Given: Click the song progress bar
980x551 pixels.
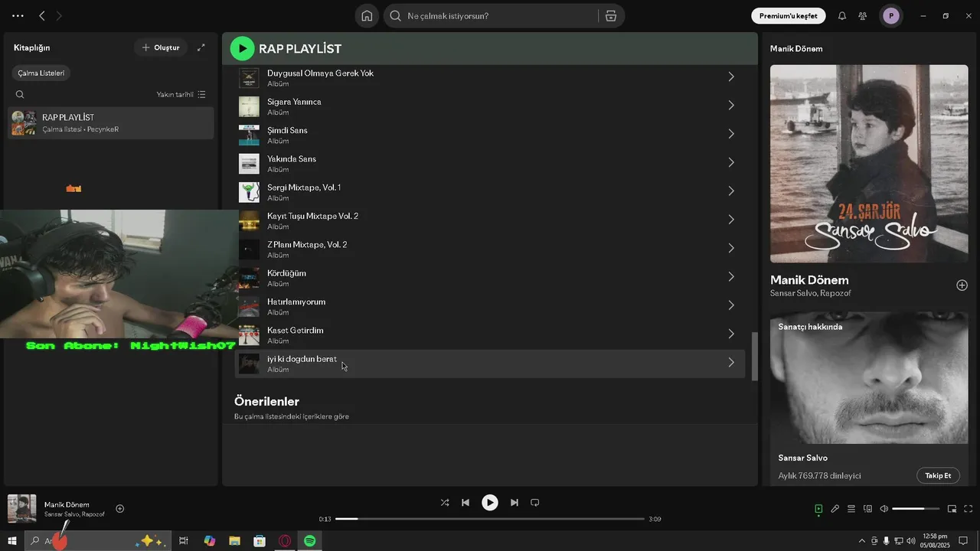Looking at the screenshot, I should [x=490, y=519].
